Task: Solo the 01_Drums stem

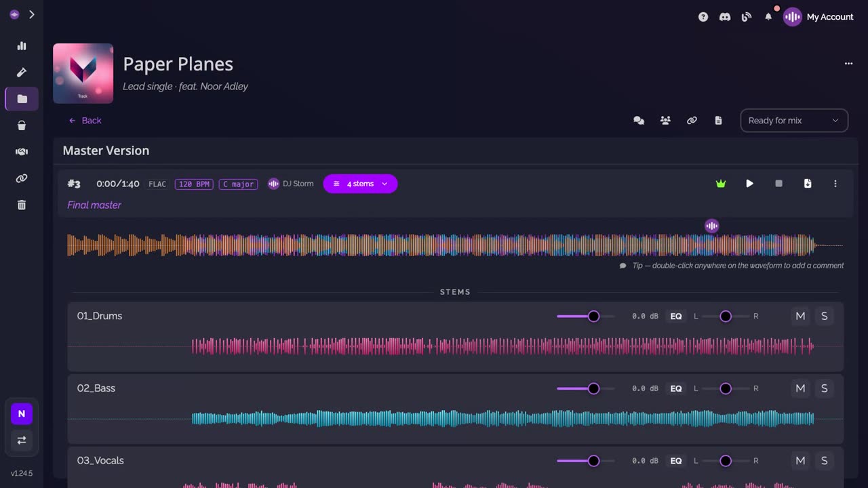Action: (825, 316)
